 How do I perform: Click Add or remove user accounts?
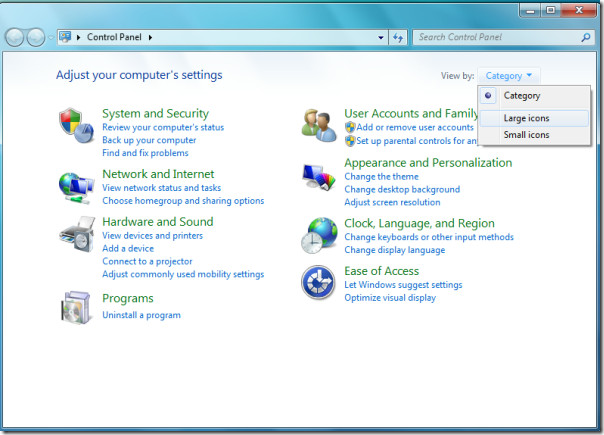click(x=414, y=127)
